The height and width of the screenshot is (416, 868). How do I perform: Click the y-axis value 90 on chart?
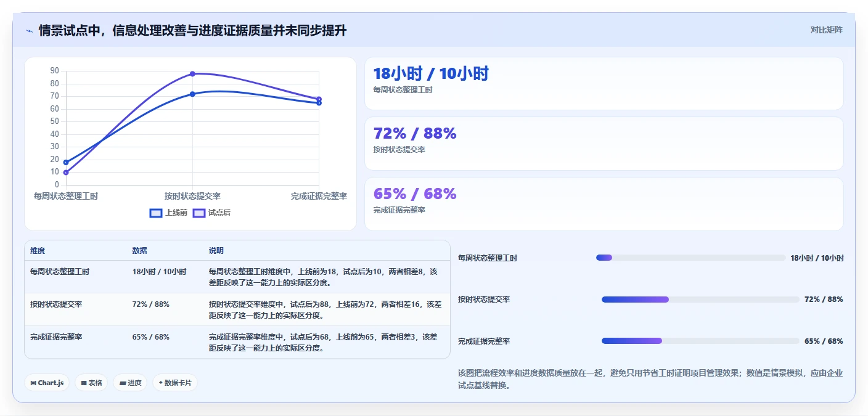point(55,71)
